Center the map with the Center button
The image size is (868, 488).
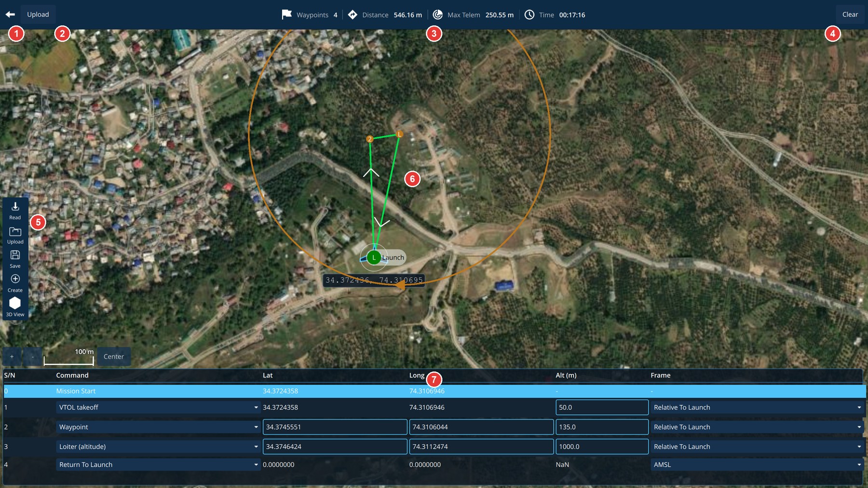pyautogui.click(x=114, y=356)
